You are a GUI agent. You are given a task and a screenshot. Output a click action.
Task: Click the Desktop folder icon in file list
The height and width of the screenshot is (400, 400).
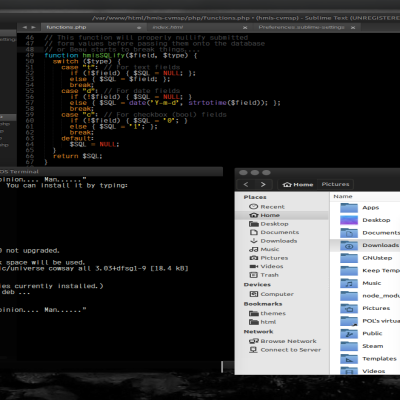point(349,220)
